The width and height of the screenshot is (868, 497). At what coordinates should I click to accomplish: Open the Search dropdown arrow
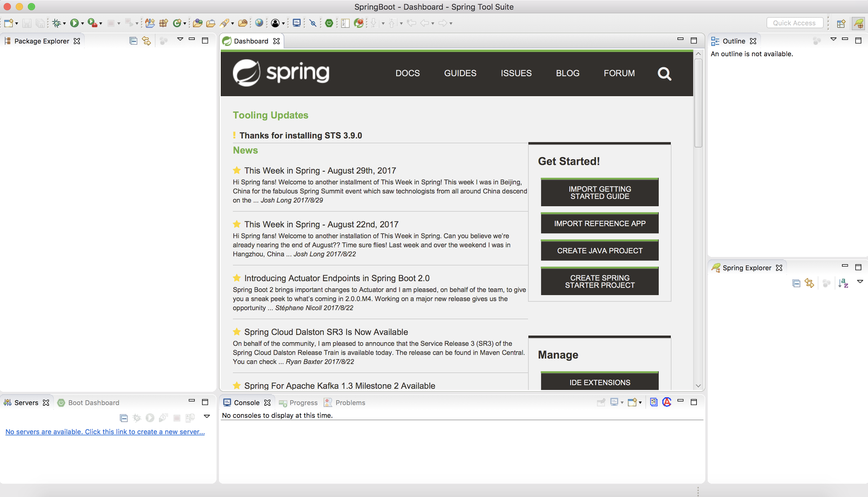[x=232, y=24]
